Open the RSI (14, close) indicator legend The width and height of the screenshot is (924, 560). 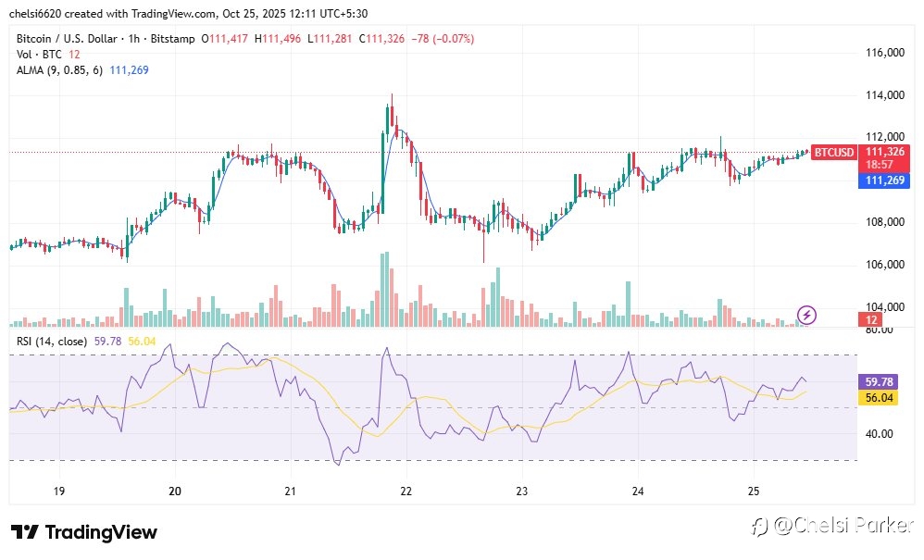52,342
